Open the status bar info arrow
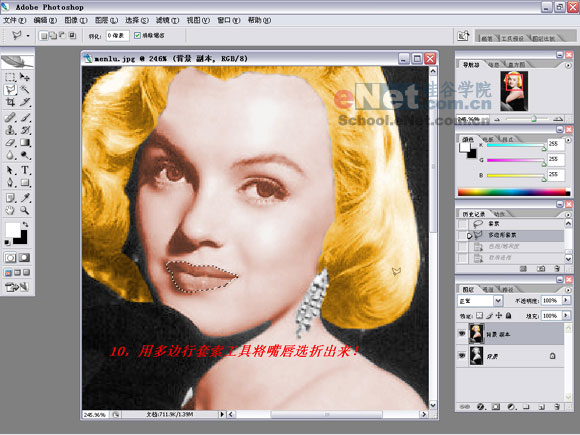This screenshot has width=580, height=435. [x=222, y=414]
